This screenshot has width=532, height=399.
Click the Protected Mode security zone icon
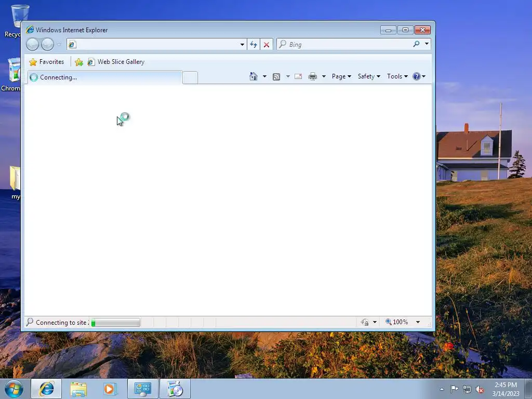[365, 322]
